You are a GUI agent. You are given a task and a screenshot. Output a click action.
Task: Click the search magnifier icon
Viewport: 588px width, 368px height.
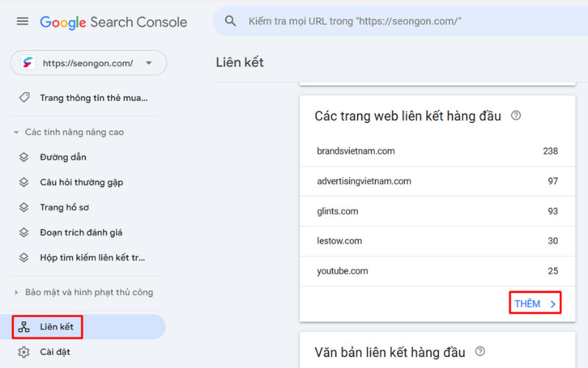point(230,21)
